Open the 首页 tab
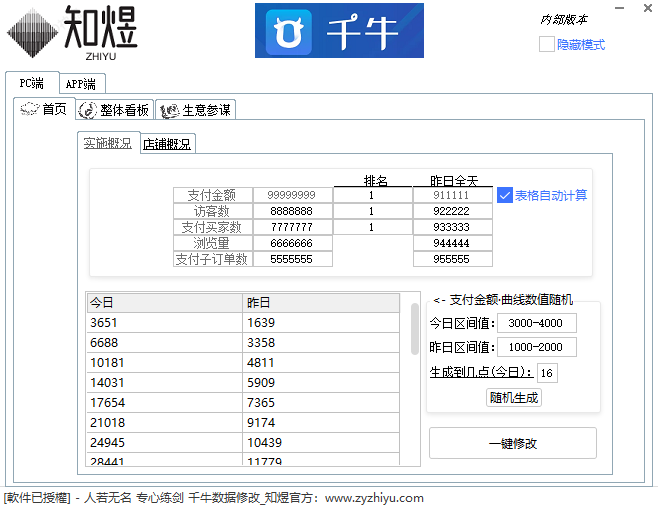 (44, 109)
